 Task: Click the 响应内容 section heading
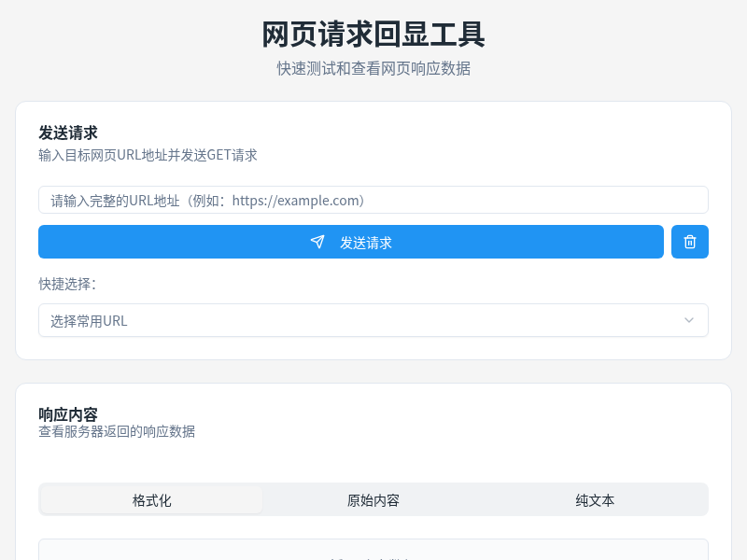pyautogui.click(x=66, y=413)
